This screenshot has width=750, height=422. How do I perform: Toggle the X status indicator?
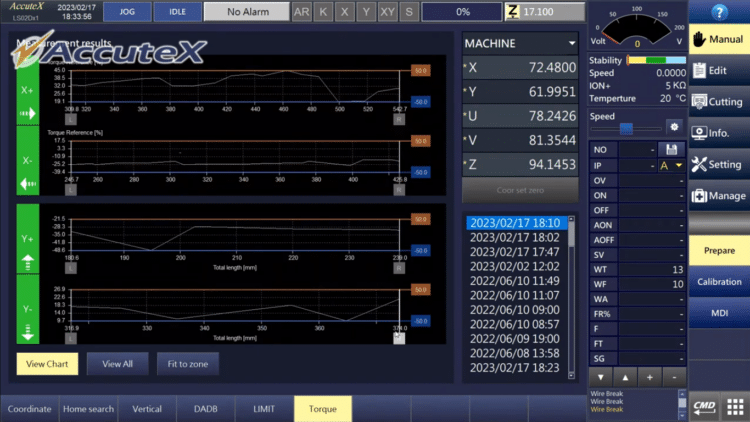344,12
